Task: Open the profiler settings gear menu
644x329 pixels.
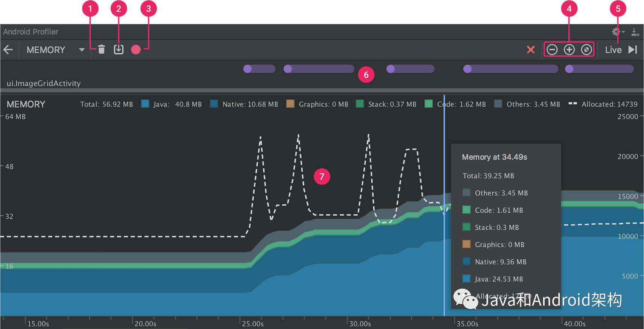Action: [x=618, y=32]
